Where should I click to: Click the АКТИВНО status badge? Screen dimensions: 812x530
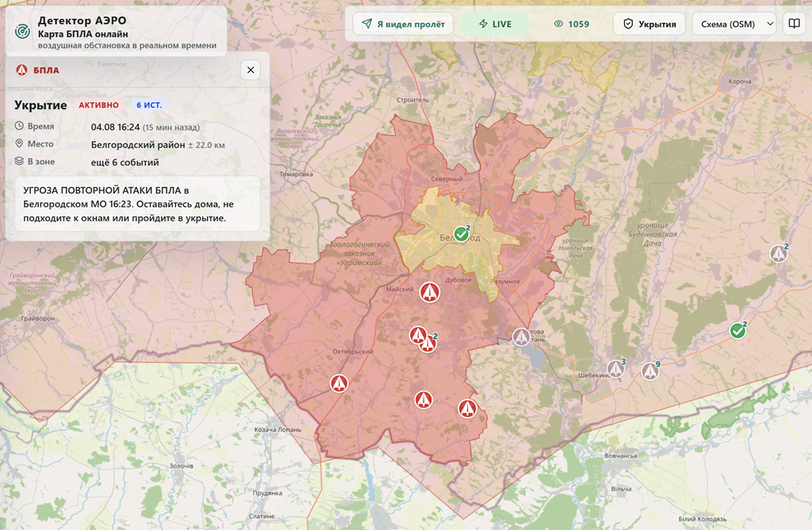(98, 105)
